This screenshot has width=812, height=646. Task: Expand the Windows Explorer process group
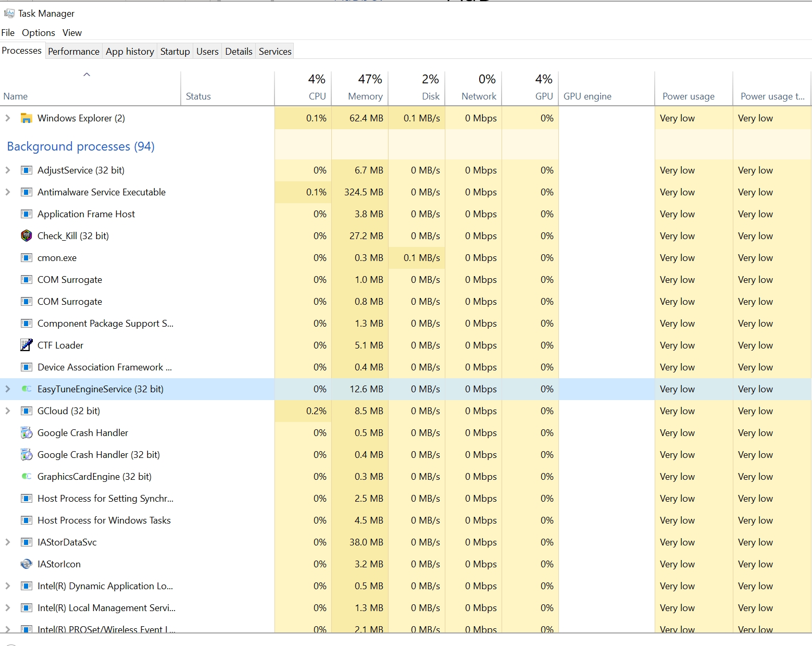[x=8, y=118]
